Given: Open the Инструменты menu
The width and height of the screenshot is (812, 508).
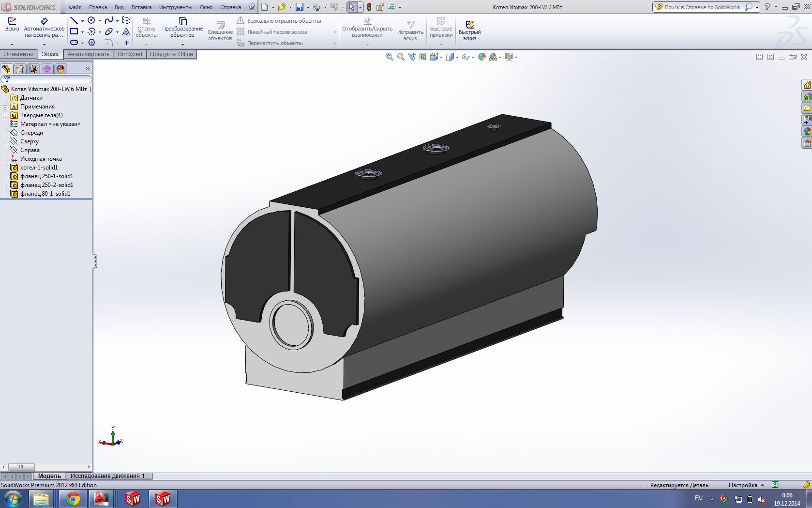Looking at the screenshot, I should pyautogui.click(x=176, y=7).
